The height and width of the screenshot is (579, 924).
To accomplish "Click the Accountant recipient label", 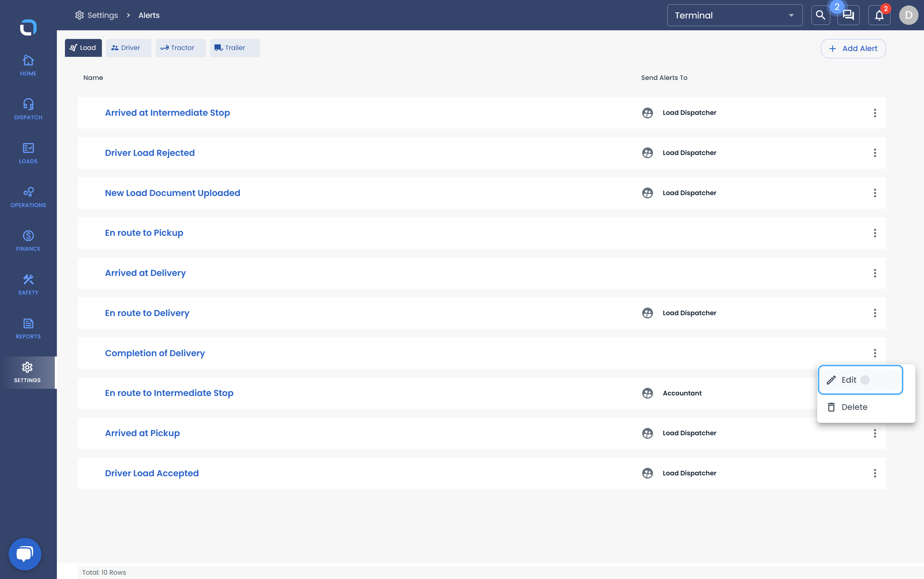I will pos(682,393).
